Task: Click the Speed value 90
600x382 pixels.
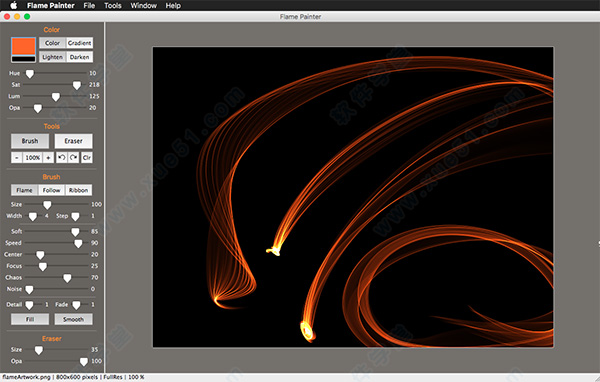Action: point(95,243)
